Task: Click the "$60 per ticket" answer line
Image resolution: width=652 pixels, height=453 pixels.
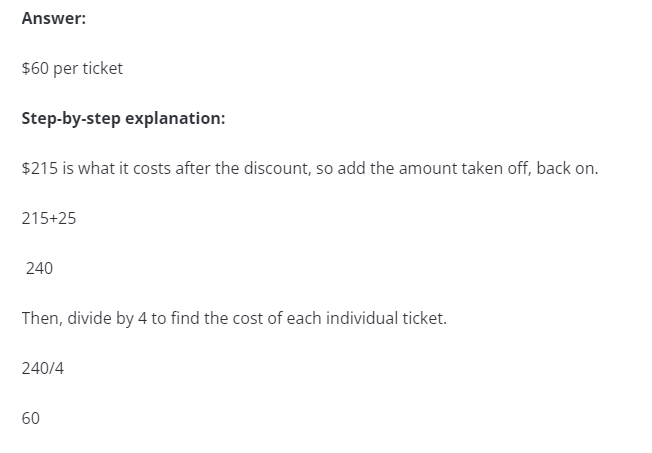Action: [x=72, y=69]
